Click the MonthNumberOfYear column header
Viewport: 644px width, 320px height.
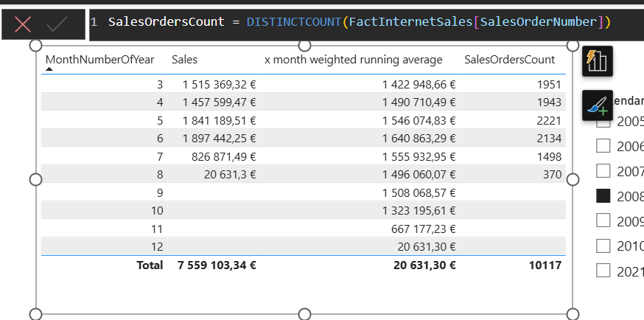point(99,60)
